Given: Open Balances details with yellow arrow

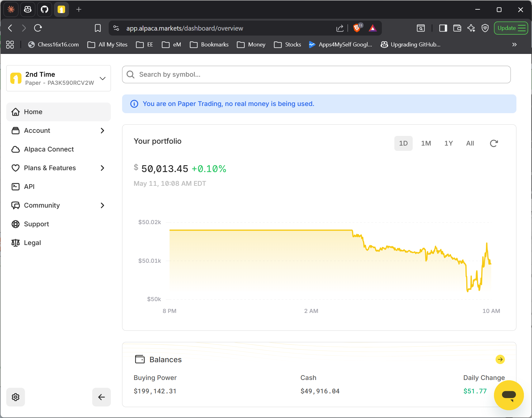Looking at the screenshot, I should coord(500,359).
